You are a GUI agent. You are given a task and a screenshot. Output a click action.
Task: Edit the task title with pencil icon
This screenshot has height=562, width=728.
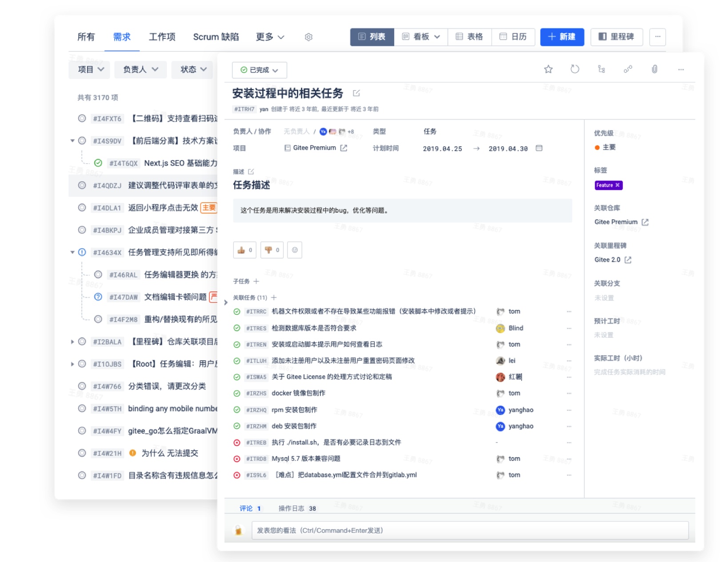356,93
